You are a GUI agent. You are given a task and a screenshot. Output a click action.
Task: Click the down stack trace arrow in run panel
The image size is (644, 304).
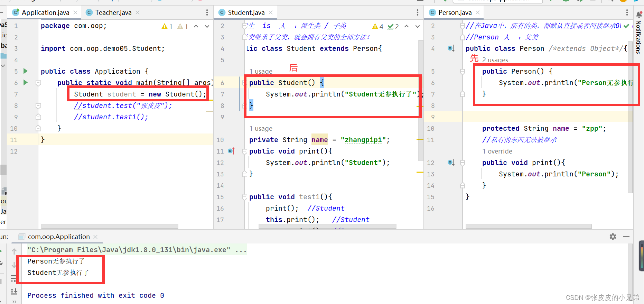coord(14,265)
